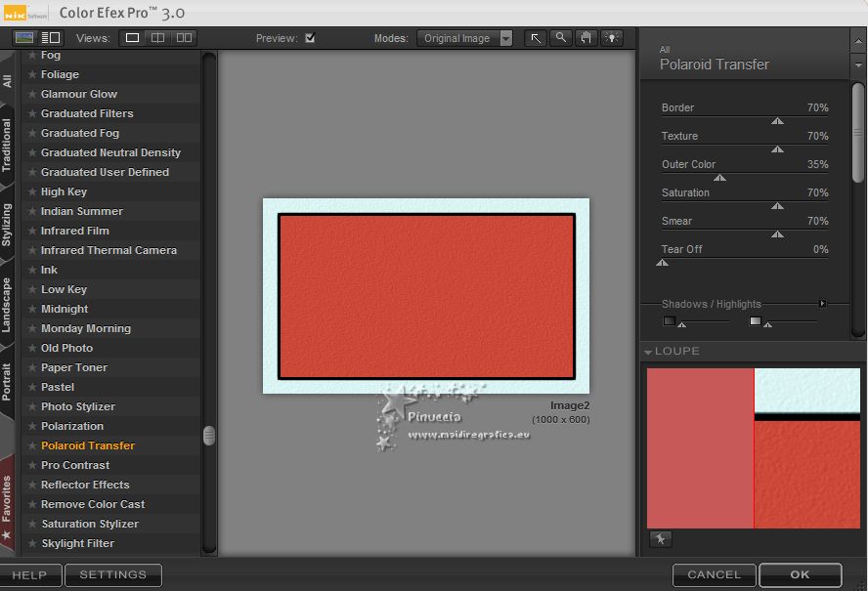Toggle the filter list image-preview icon
Image resolution: width=868 pixels, height=591 pixels.
click(x=24, y=38)
